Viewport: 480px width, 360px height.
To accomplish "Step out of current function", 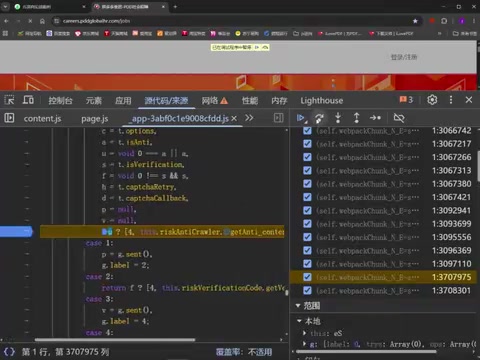I will (x=356, y=118).
